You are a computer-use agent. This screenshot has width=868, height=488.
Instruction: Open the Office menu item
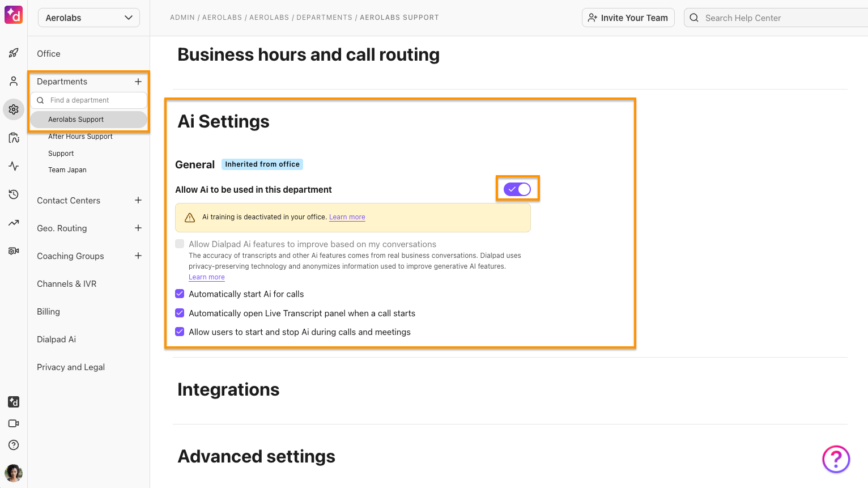click(x=49, y=53)
